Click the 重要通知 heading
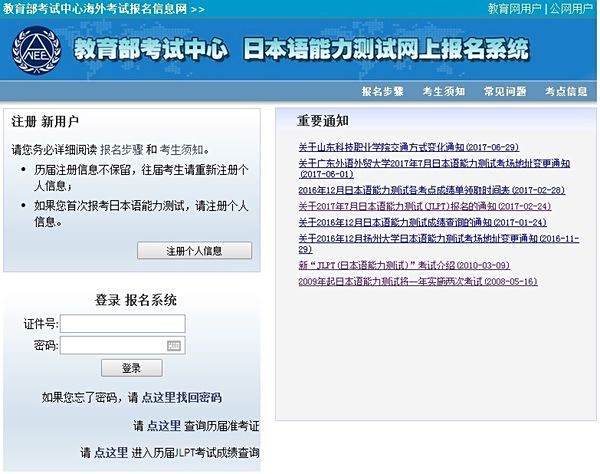Image resolution: width=600 pixels, height=474 pixels. tap(323, 121)
